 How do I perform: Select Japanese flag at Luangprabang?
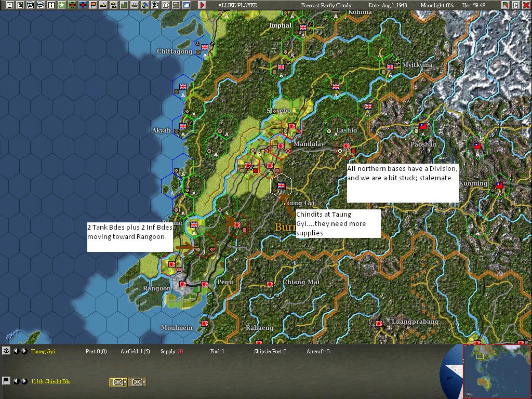click(379, 324)
